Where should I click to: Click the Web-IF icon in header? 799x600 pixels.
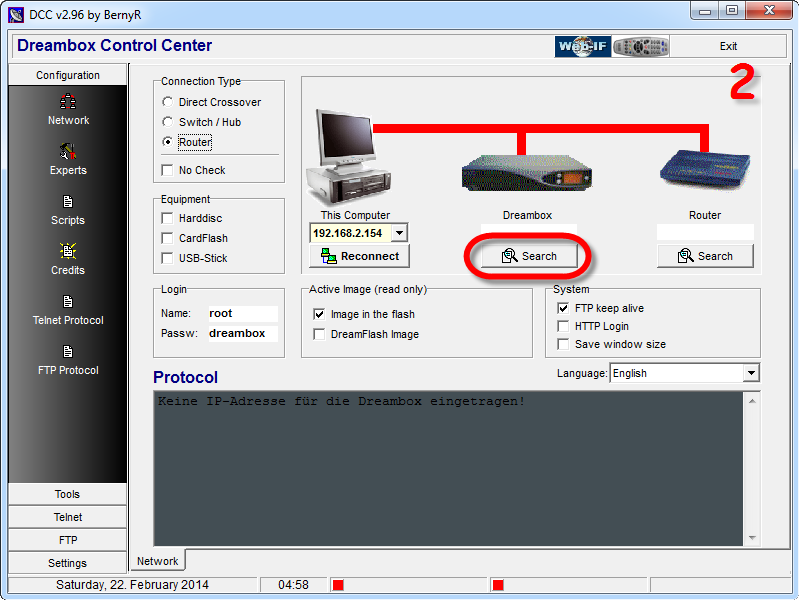[582, 47]
